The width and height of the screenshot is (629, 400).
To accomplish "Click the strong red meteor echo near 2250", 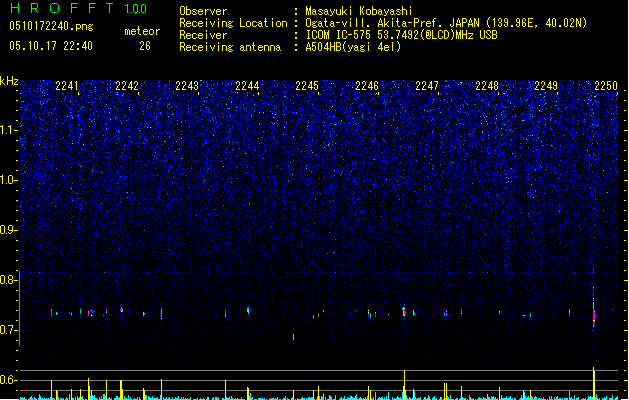I will 594,316.
